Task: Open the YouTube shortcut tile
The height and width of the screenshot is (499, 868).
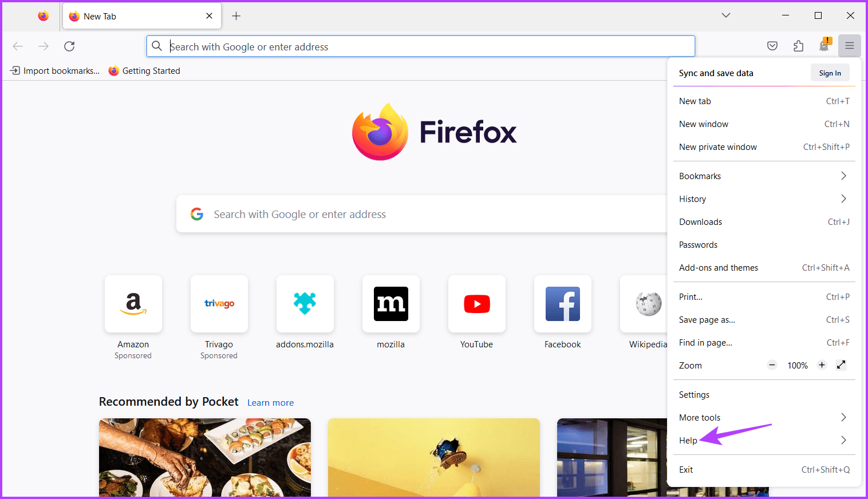Action: tap(477, 304)
